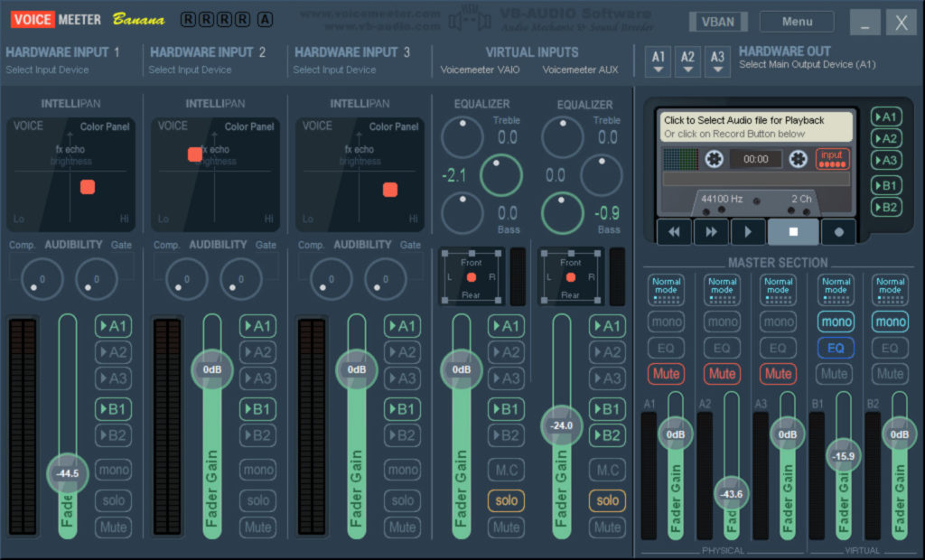Open the A1 hardware output device dropdown

click(659, 61)
